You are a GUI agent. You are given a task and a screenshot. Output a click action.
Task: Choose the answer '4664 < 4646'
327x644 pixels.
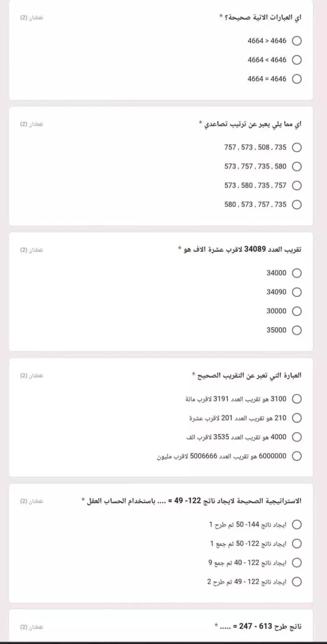[296, 60]
